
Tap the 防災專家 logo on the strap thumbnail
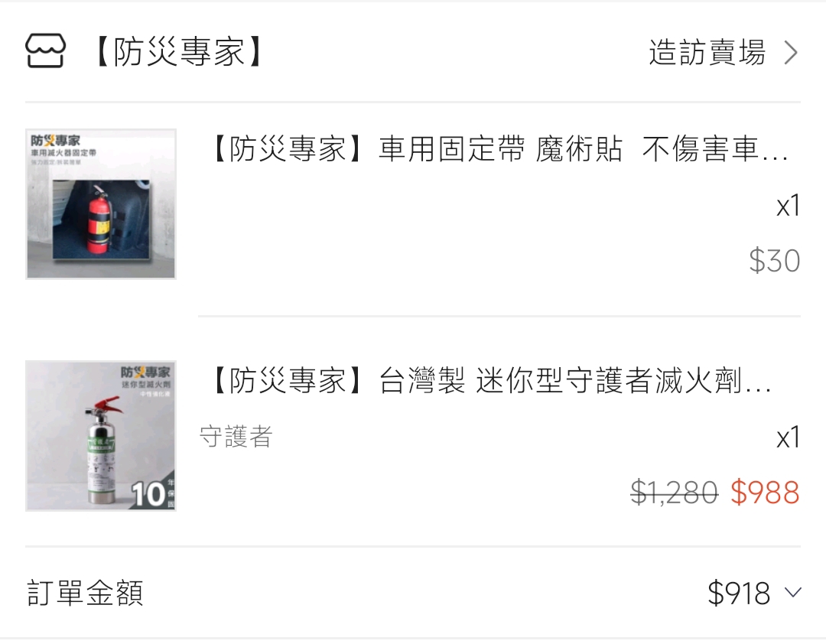tap(55, 141)
